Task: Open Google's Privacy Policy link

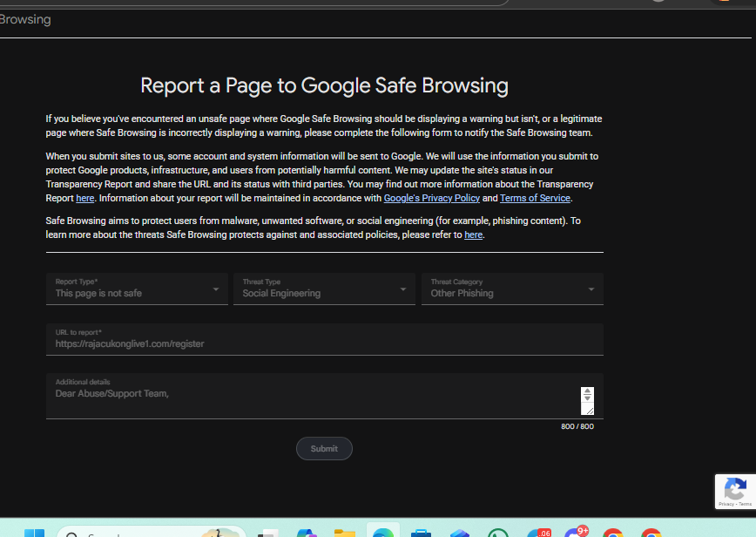Action: click(431, 198)
